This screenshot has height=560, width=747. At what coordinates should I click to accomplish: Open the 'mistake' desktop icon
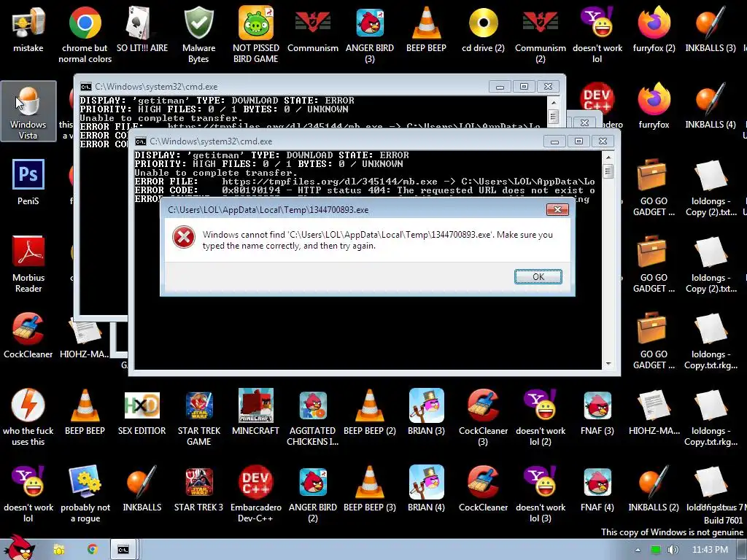click(x=28, y=29)
